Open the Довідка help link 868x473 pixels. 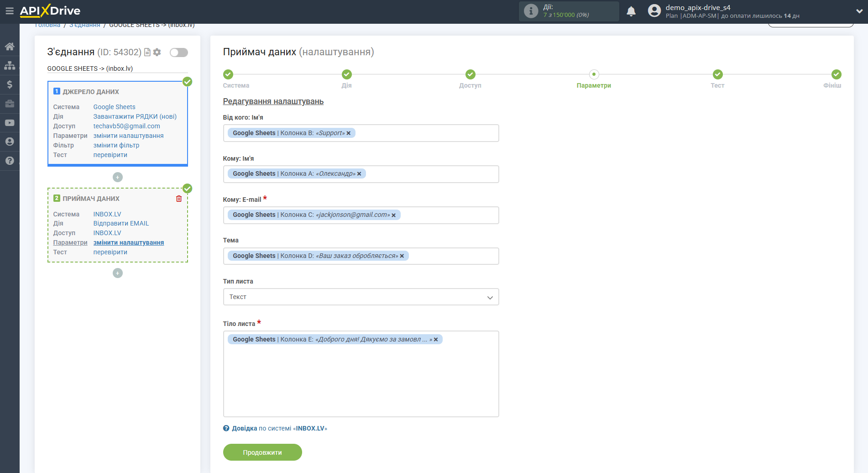click(245, 428)
